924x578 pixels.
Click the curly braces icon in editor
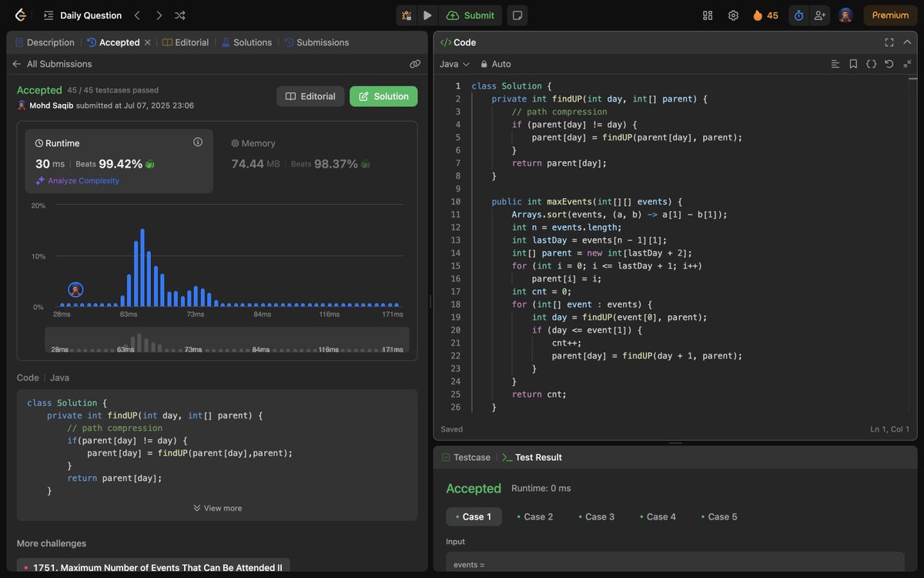(x=871, y=64)
